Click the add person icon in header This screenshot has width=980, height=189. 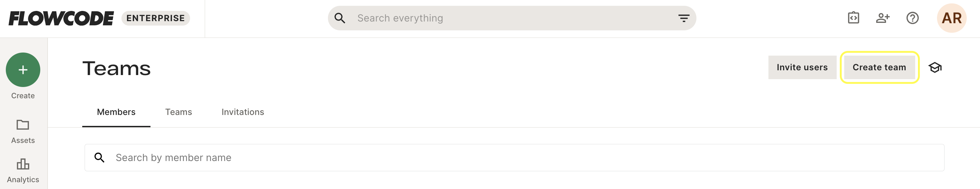coord(883,18)
